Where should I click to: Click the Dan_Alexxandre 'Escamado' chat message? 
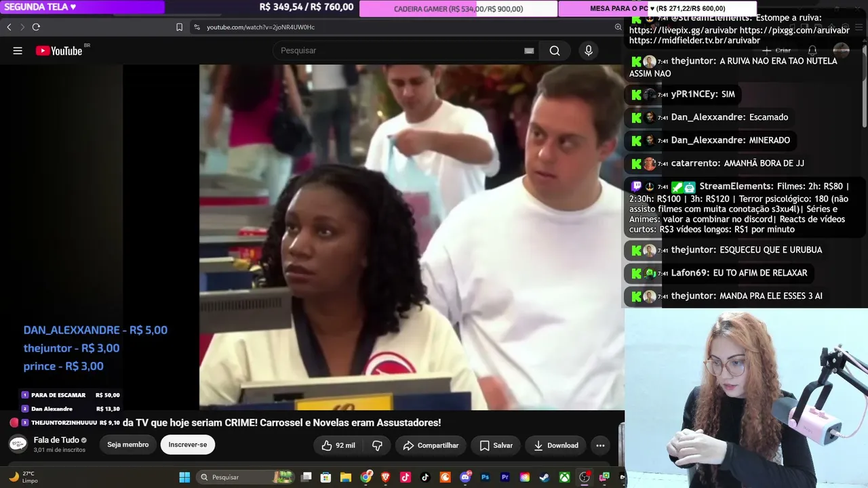(x=709, y=117)
